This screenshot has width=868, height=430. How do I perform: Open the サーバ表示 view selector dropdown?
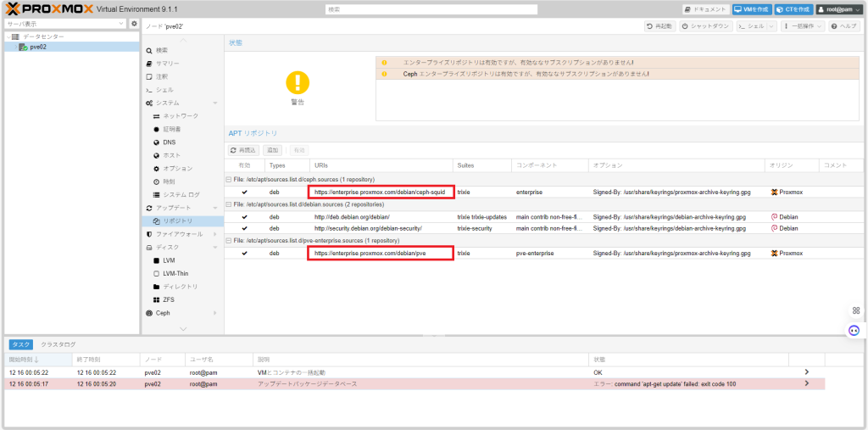pos(66,24)
